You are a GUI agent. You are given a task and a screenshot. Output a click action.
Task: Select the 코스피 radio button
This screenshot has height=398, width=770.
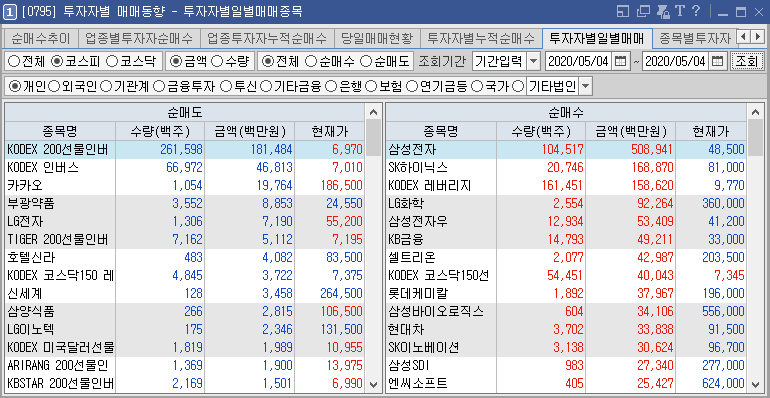click(x=57, y=61)
